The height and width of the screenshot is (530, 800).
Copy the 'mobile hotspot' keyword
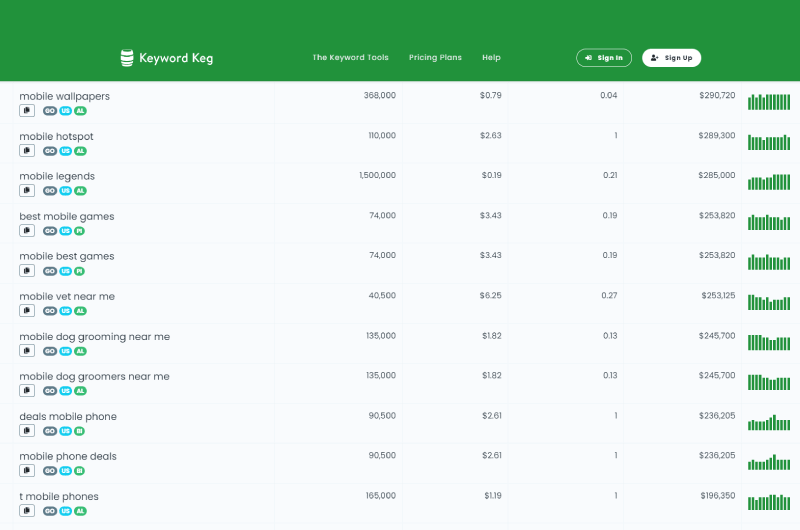coord(27,150)
